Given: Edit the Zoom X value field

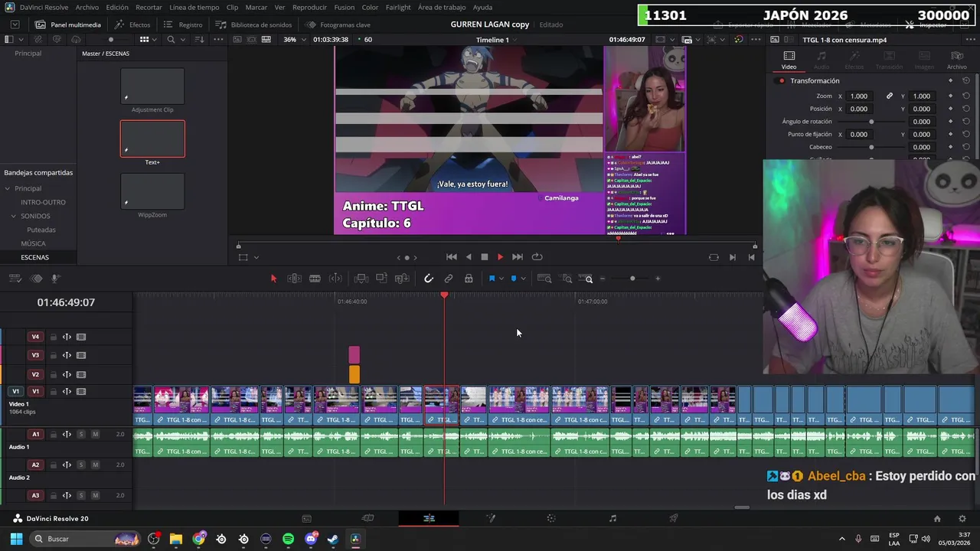Looking at the screenshot, I should pos(859,96).
